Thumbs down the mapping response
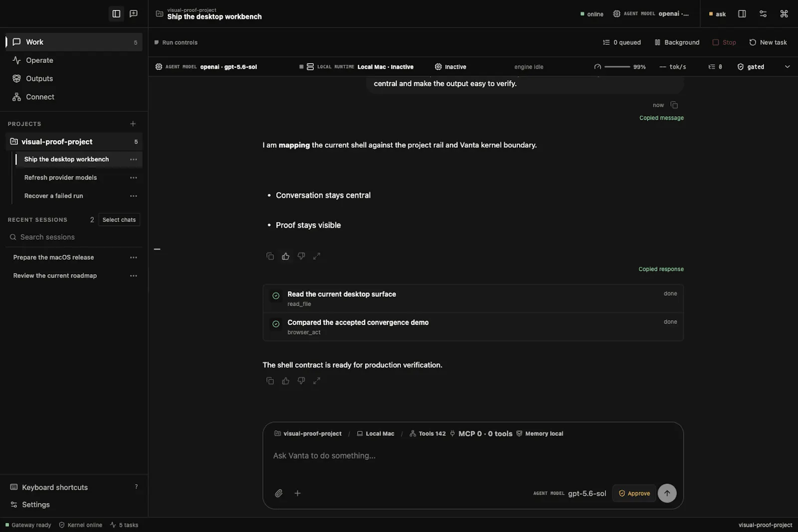This screenshot has width=798, height=532. tap(301, 256)
